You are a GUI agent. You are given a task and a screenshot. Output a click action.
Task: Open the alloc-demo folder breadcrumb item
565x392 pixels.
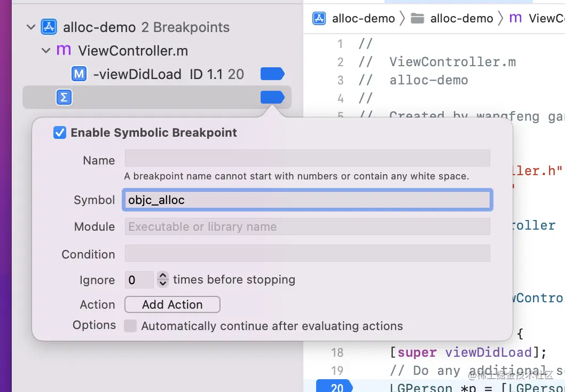(461, 18)
